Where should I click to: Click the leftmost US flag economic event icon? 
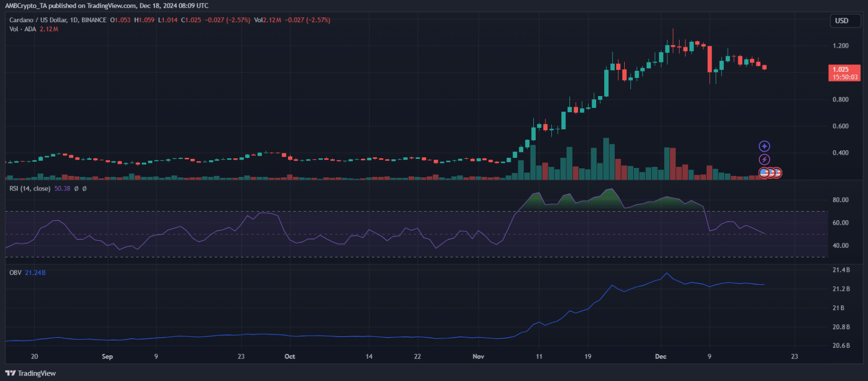click(x=763, y=173)
